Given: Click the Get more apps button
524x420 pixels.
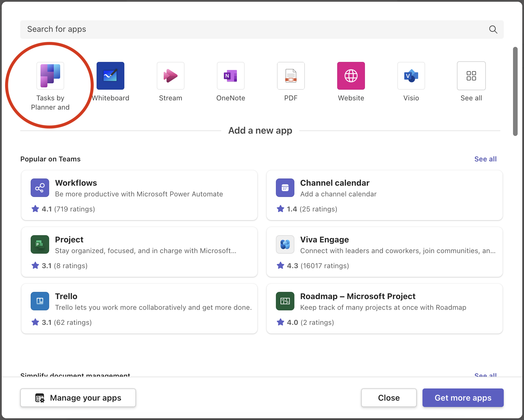Looking at the screenshot, I should click(463, 398).
